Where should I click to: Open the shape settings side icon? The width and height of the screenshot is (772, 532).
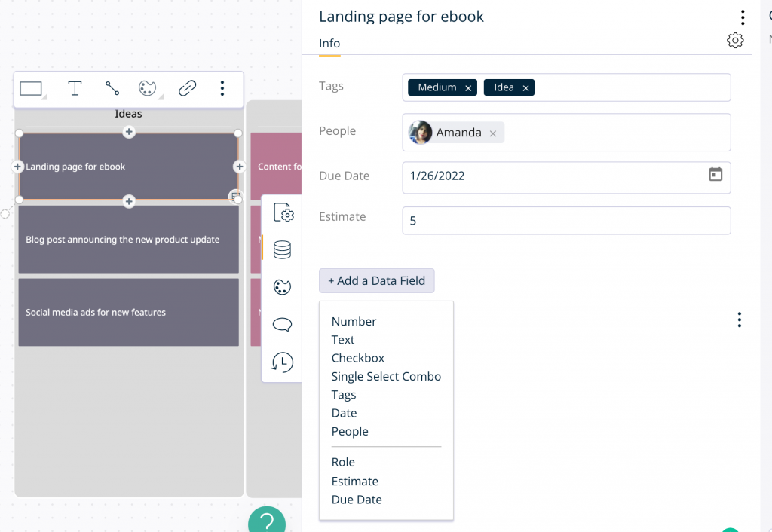coord(283,213)
